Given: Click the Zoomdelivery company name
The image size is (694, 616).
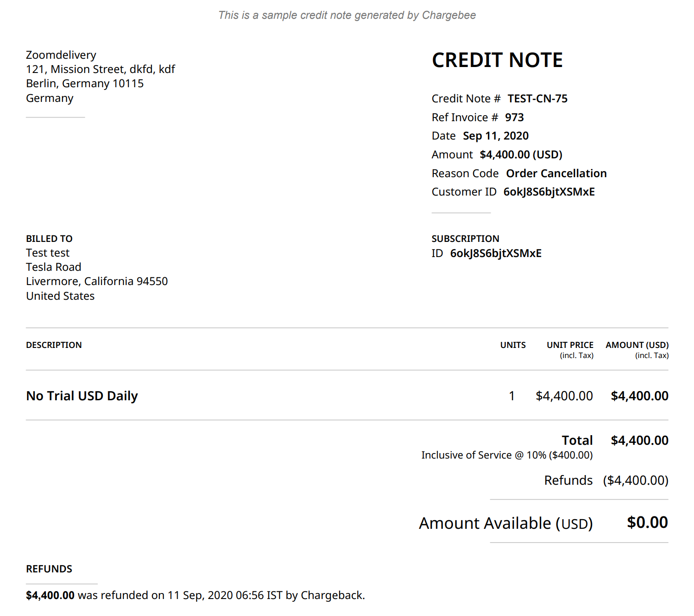Looking at the screenshot, I should coord(61,55).
